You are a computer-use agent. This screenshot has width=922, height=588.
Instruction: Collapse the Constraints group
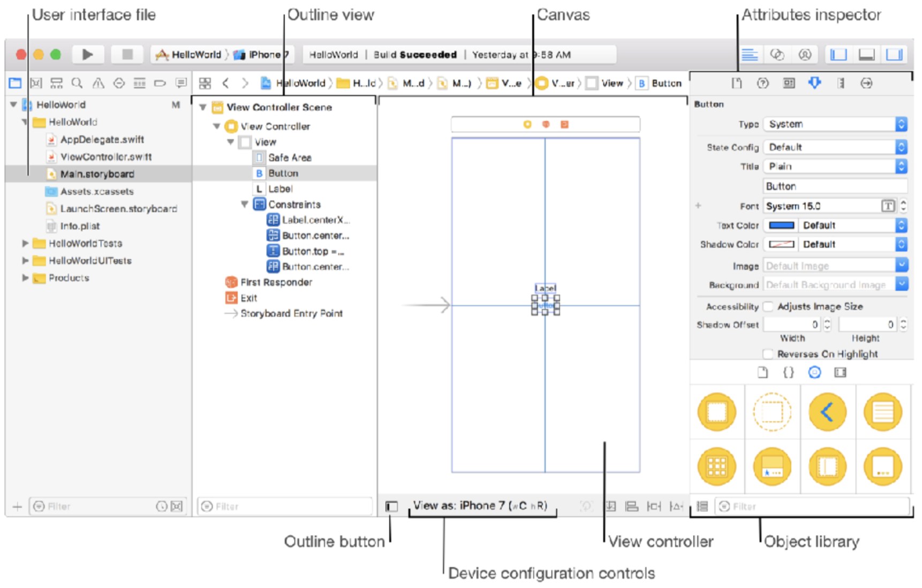245,204
